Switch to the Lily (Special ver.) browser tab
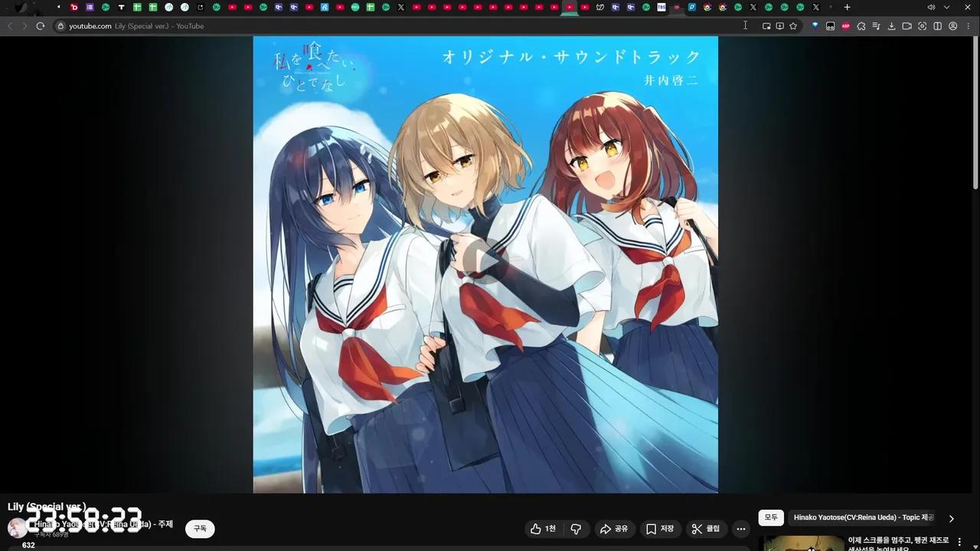 point(569,7)
